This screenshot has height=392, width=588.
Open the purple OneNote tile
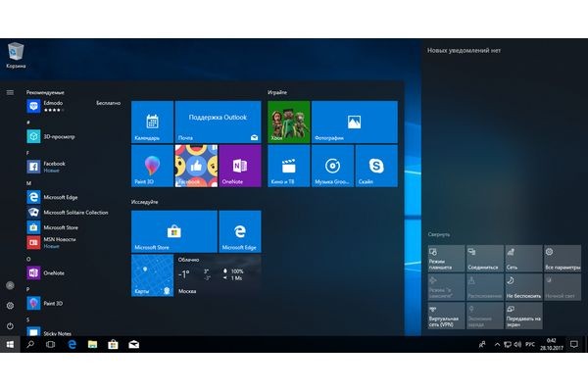tap(240, 166)
